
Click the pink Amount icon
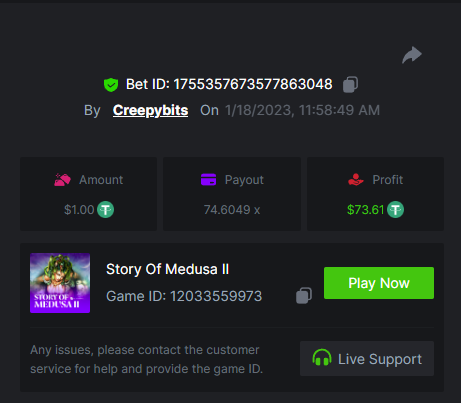pos(62,180)
